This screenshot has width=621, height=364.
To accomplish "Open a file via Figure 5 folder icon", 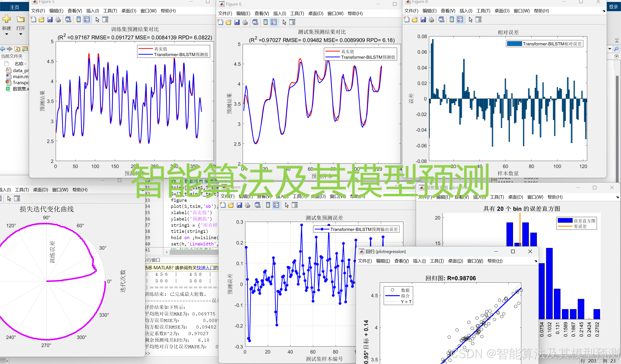I will point(41,19).
